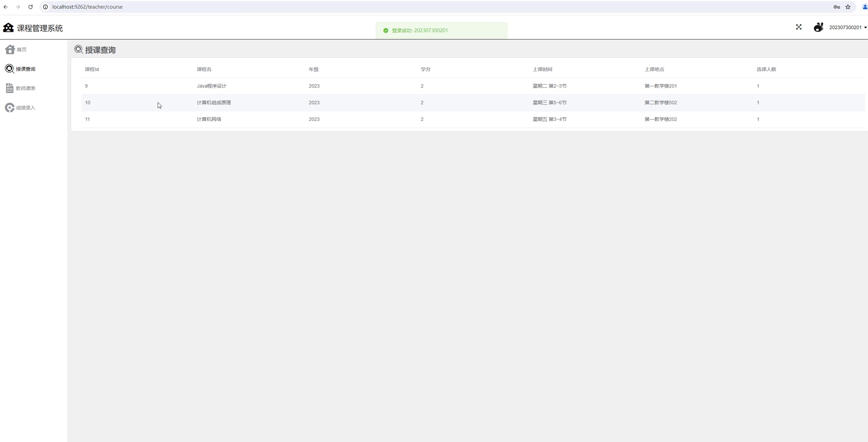This screenshot has width=868, height=442.
Task: Bookmark page with the star icon
Action: pos(848,7)
